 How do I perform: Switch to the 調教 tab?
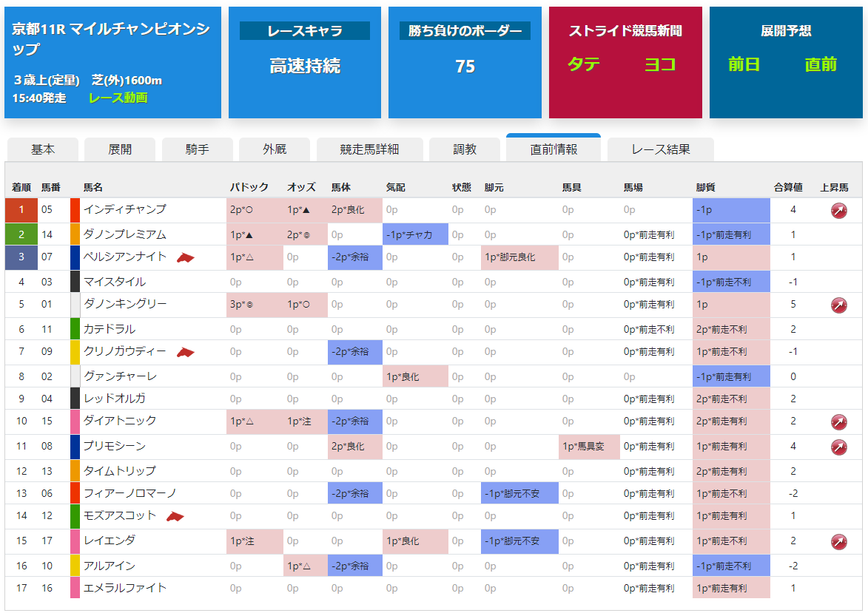pyautogui.click(x=465, y=149)
